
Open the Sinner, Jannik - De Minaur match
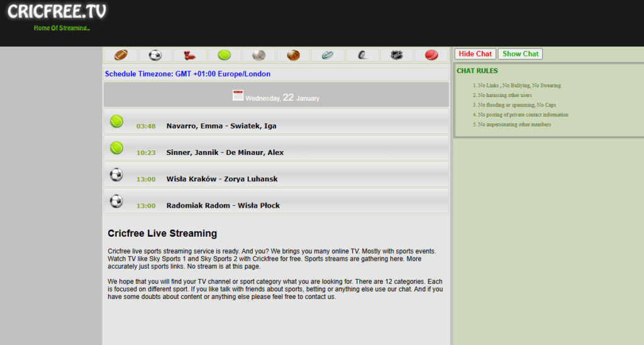(x=225, y=152)
